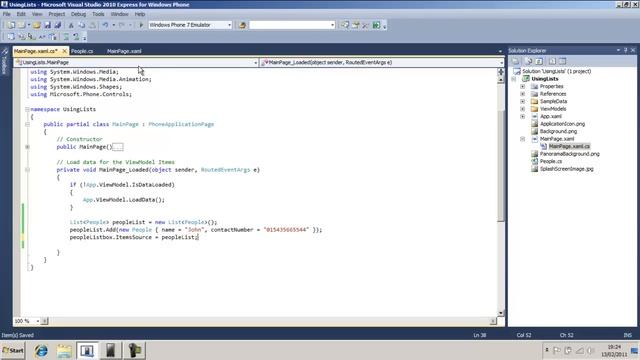The image size is (640, 360).
Task: Select People.cs in Solution Explorer
Action: tap(551, 161)
